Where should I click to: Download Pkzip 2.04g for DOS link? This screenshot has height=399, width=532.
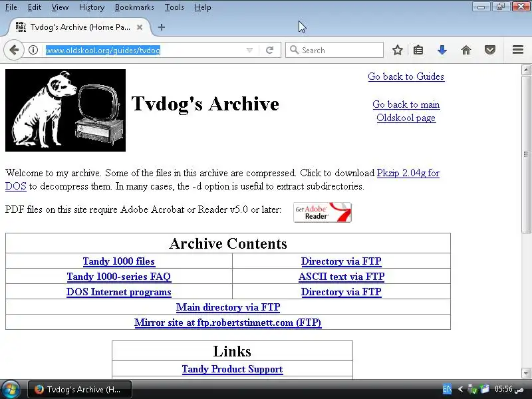point(408,173)
